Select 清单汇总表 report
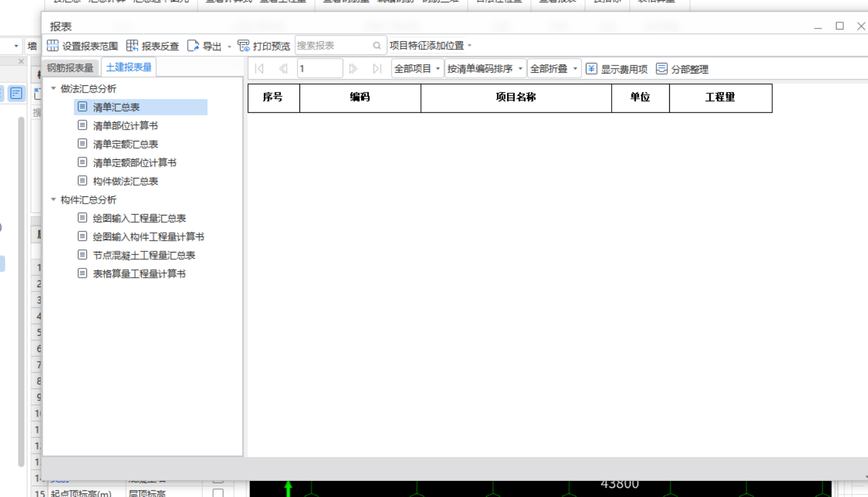 pyautogui.click(x=141, y=107)
